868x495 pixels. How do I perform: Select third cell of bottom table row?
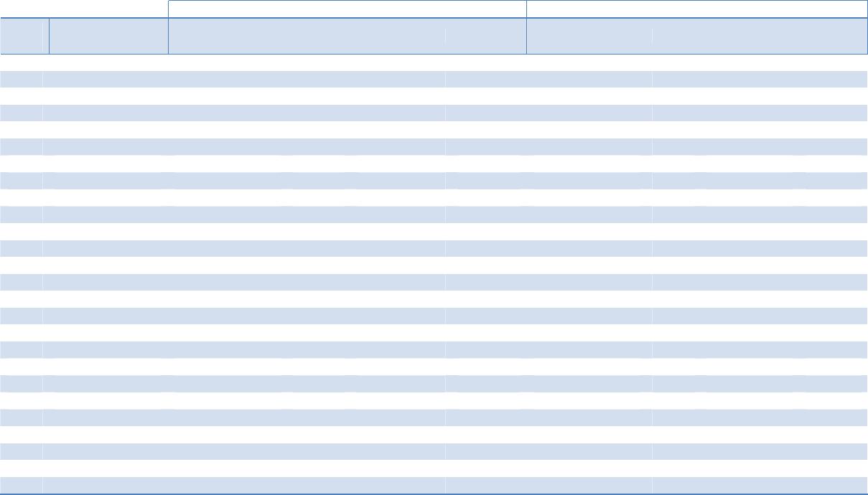[549, 486]
